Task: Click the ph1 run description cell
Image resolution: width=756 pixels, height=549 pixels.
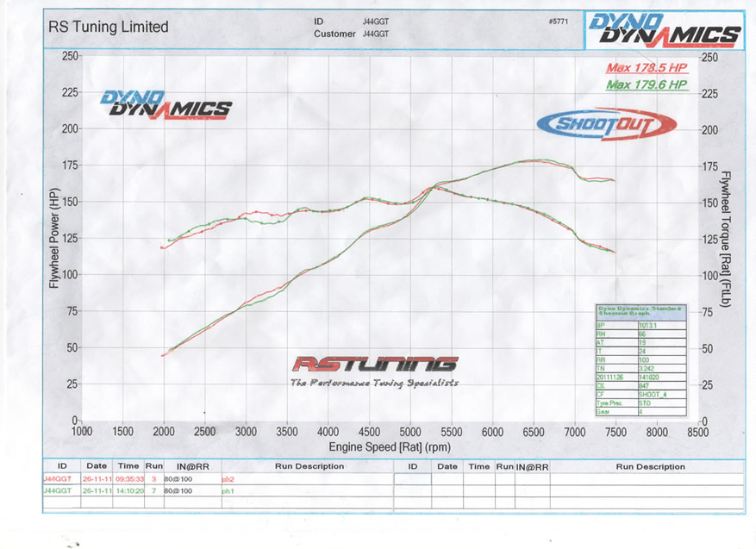Action: (228, 490)
